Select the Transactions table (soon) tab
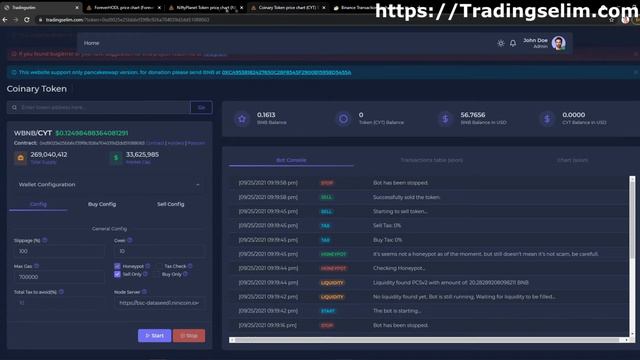The image size is (640, 360). (x=431, y=160)
